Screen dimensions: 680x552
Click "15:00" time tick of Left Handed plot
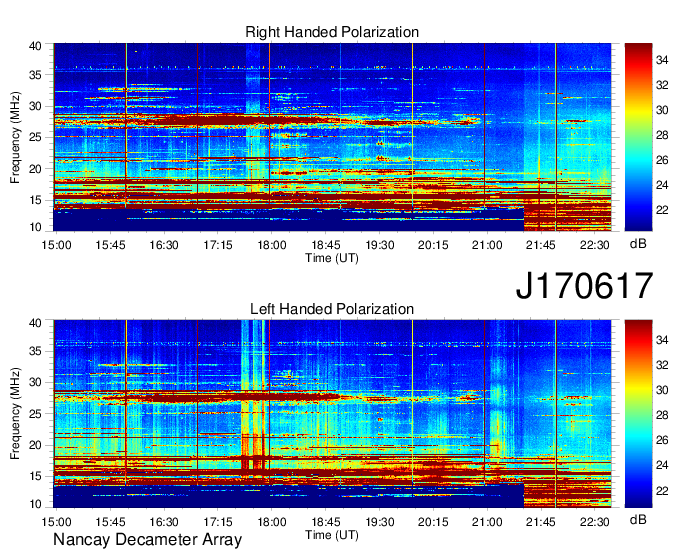[x=56, y=522]
